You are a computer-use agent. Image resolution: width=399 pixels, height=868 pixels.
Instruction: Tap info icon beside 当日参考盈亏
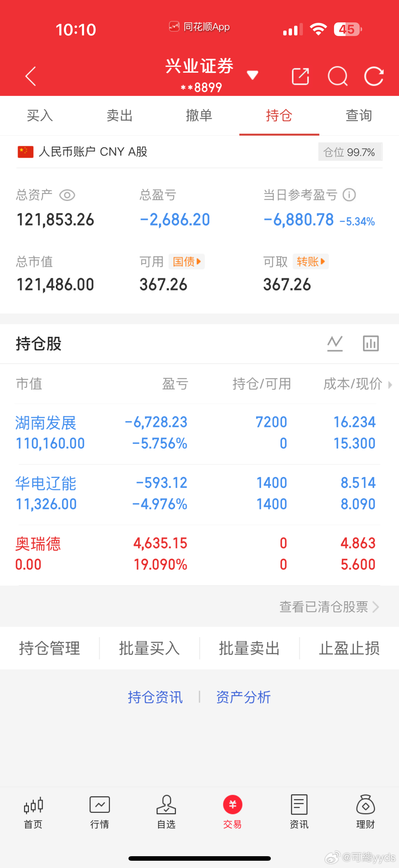tap(349, 195)
